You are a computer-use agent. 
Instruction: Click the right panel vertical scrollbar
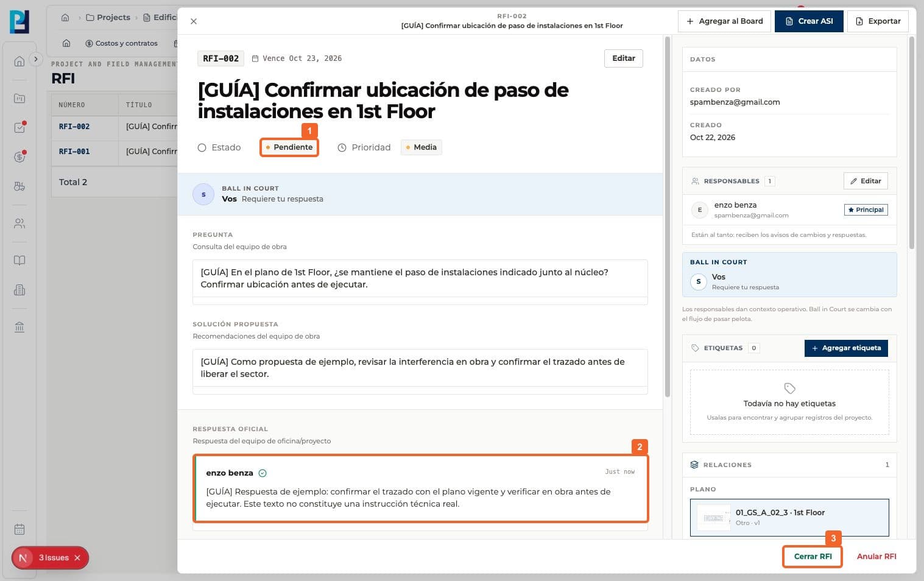pyautogui.click(x=912, y=143)
